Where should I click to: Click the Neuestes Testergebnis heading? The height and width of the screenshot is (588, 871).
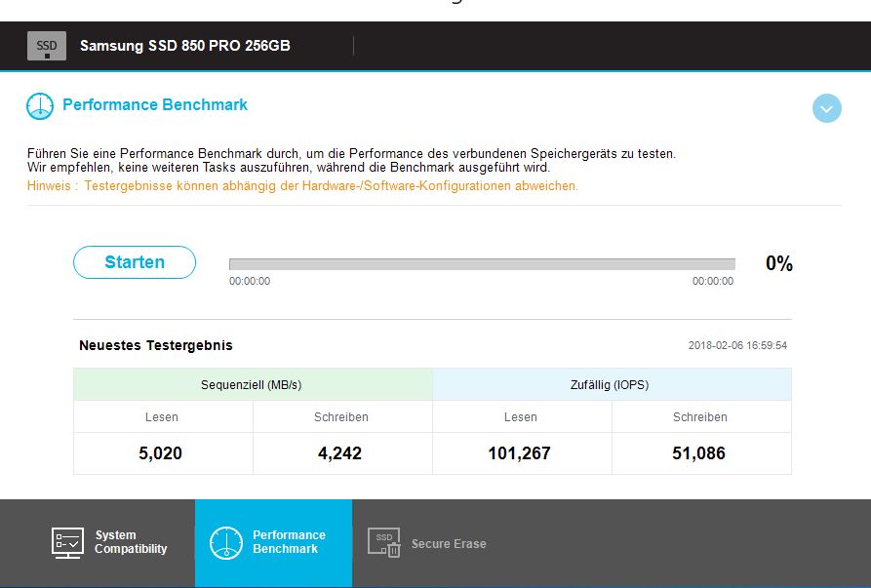click(156, 345)
